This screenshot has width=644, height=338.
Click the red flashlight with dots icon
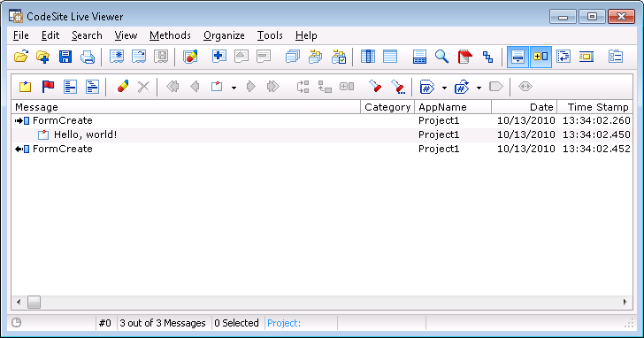397,86
